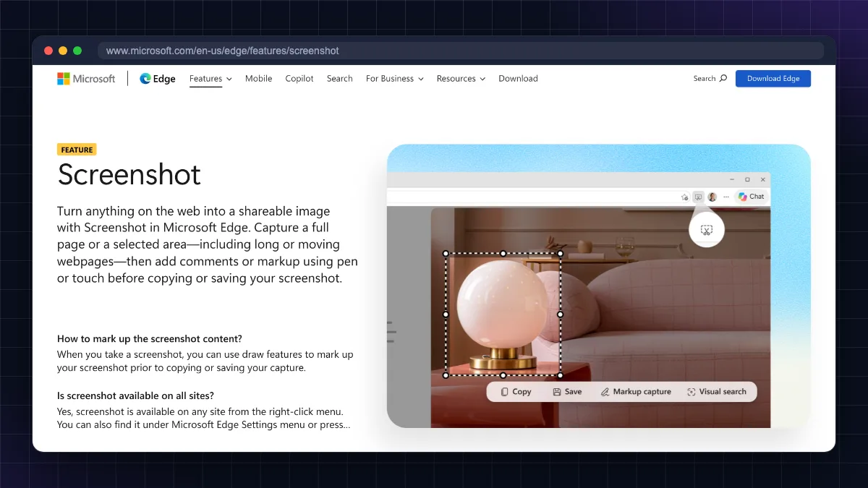Open the three-dot more menu in illustration

coord(726,197)
